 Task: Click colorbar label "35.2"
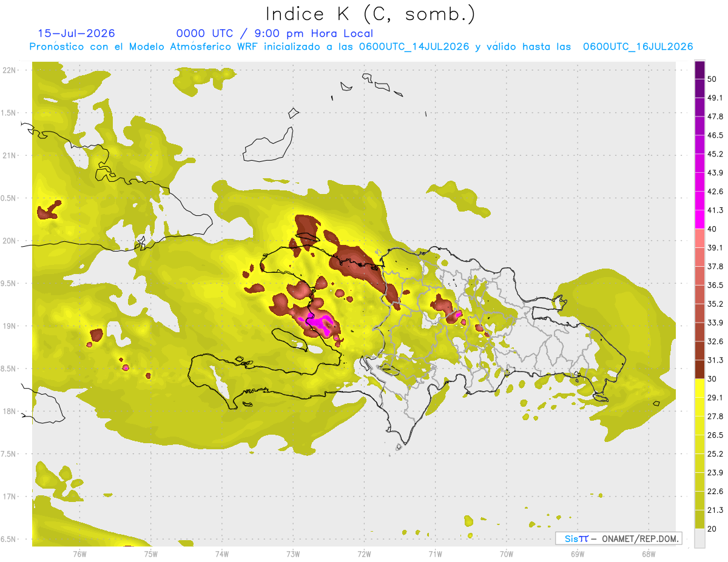(715, 304)
